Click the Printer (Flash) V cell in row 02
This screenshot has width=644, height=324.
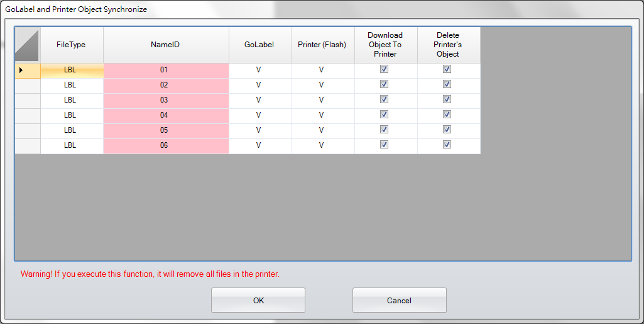pyautogui.click(x=323, y=86)
